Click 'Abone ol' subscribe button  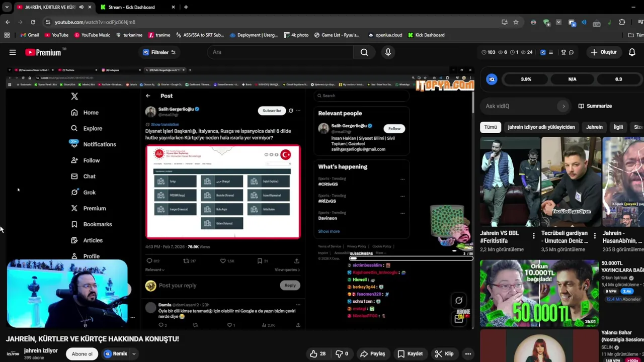pyautogui.click(x=82, y=354)
